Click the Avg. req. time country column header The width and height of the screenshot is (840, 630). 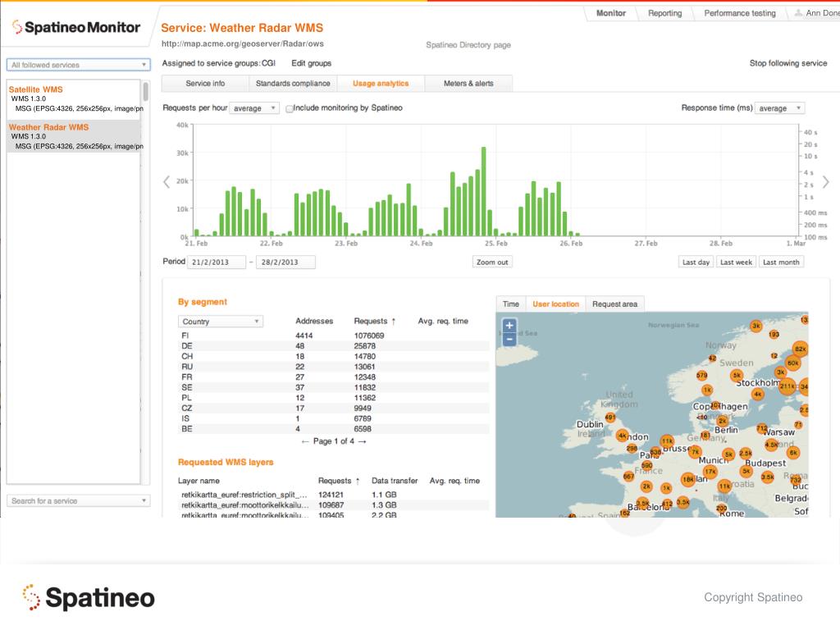click(x=443, y=321)
